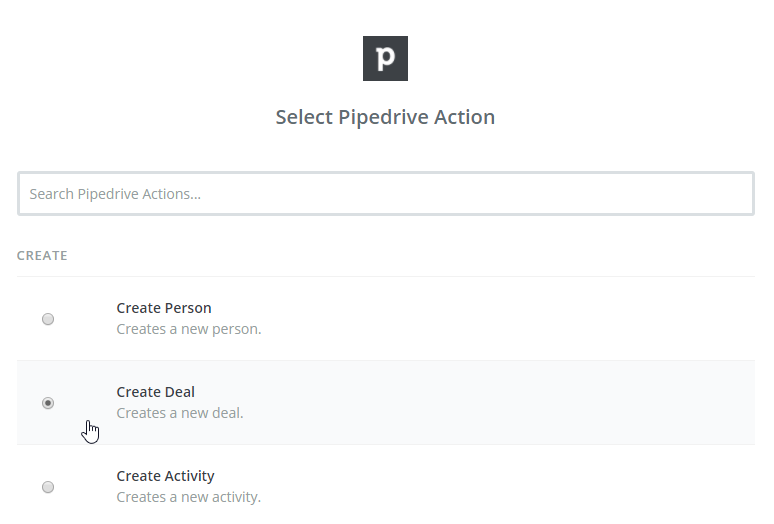Select the Create Deal radio button
The width and height of the screenshot is (774, 524).
48,403
